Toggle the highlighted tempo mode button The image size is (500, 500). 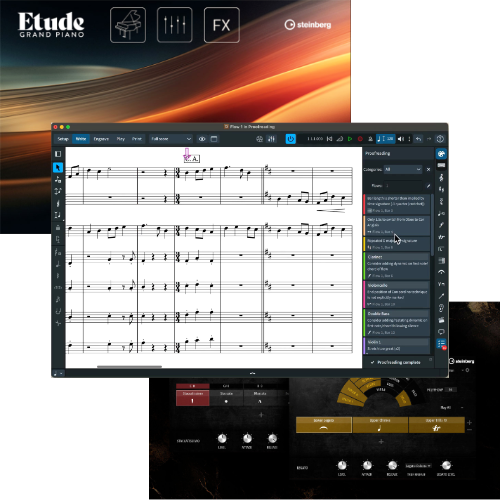pyautogui.click(x=386, y=139)
